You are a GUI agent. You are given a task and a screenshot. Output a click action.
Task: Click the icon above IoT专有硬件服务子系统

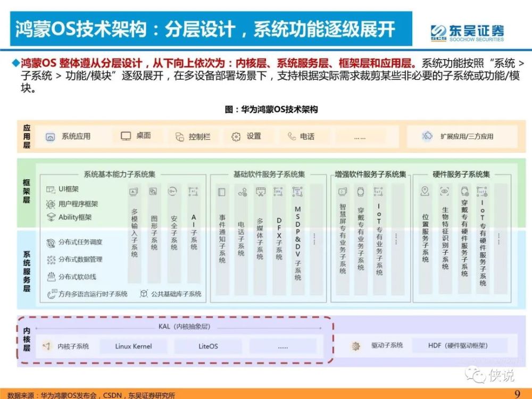pyautogui.click(x=482, y=192)
